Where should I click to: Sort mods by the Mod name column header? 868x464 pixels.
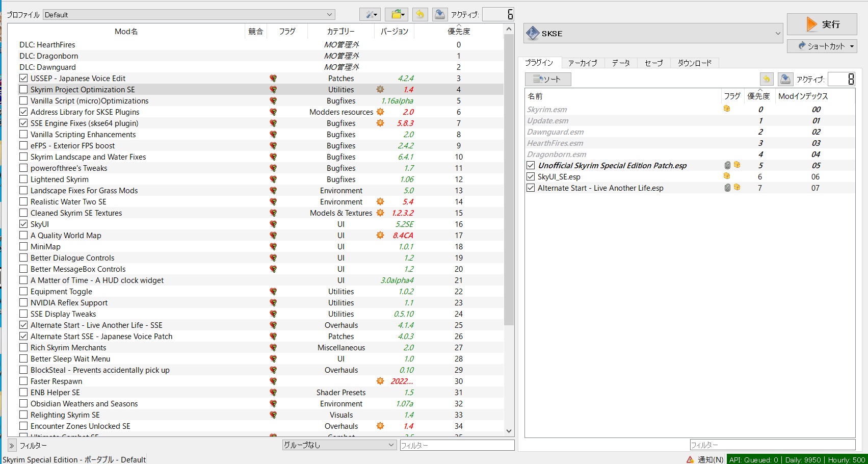point(126,31)
